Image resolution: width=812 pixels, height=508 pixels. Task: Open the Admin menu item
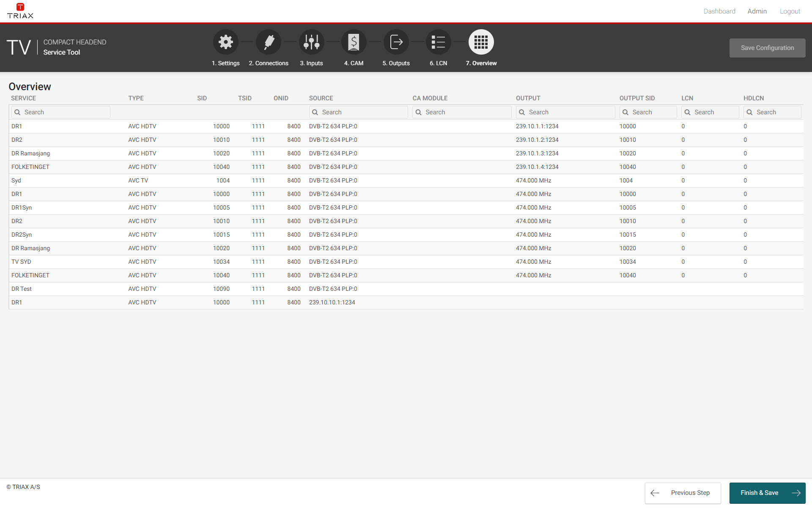click(x=757, y=11)
